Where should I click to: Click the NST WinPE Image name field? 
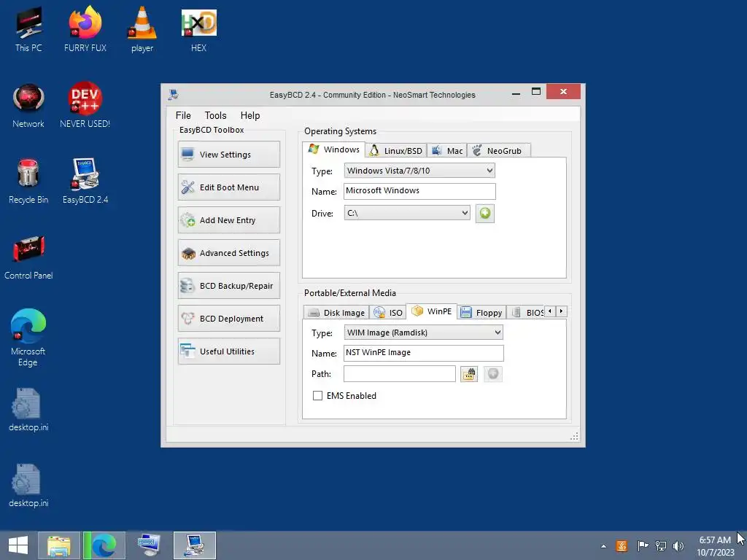tap(424, 353)
